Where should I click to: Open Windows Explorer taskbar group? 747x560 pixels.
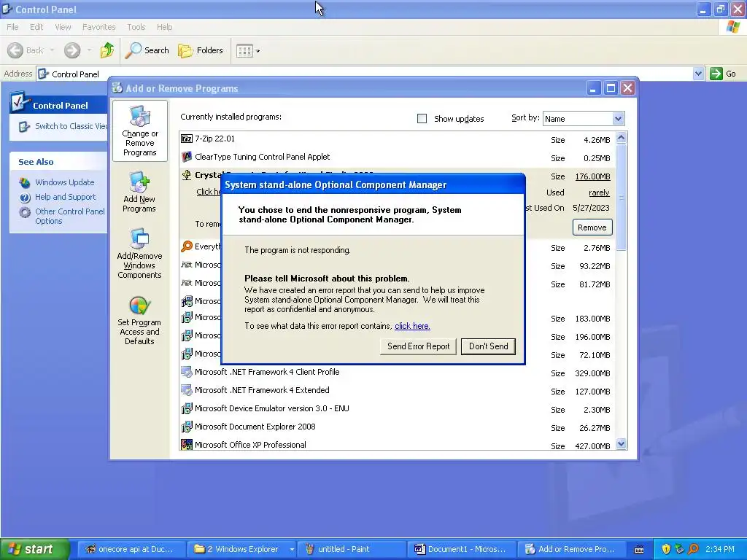tap(242, 549)
